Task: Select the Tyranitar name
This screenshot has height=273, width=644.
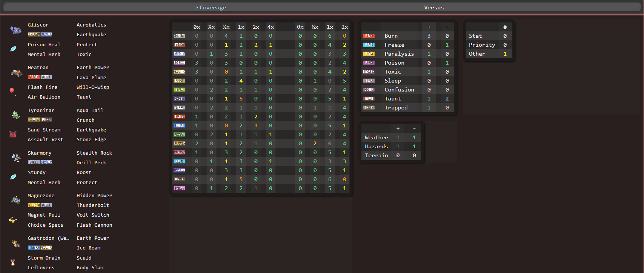Action: [x=41, y=111]
